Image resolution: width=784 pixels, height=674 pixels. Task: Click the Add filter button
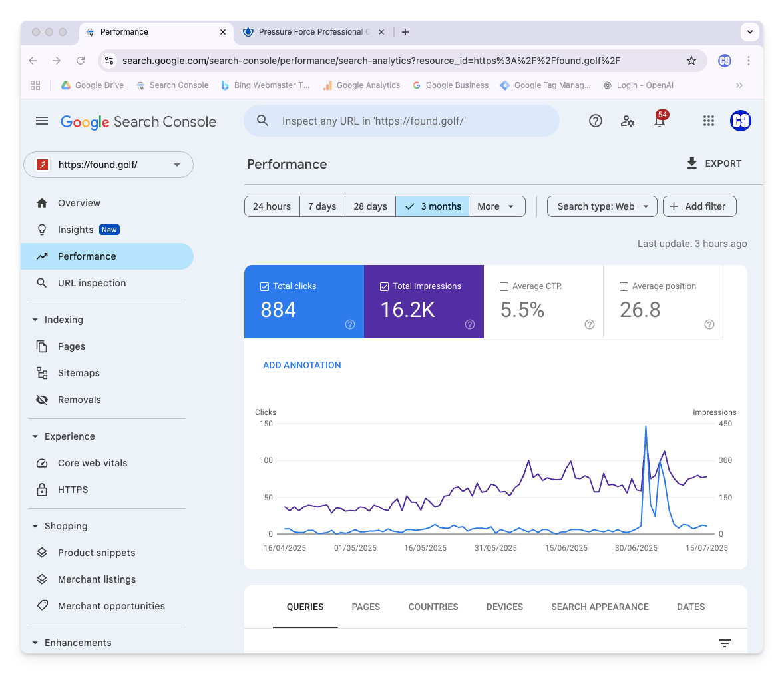[x=699, y=206]
